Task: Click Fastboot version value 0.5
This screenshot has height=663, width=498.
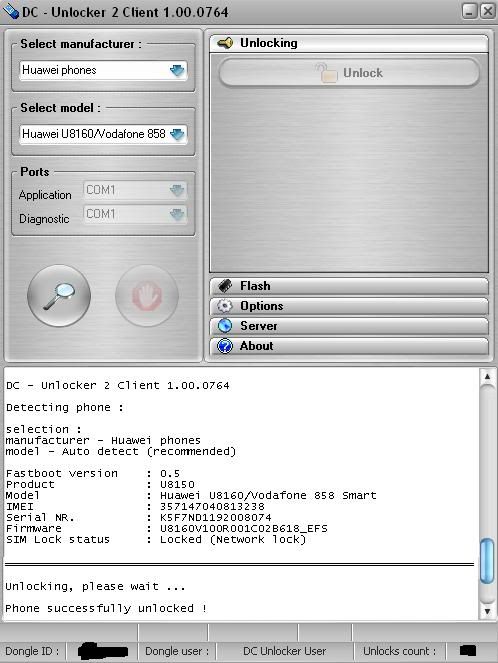Action: click(170, 474)
